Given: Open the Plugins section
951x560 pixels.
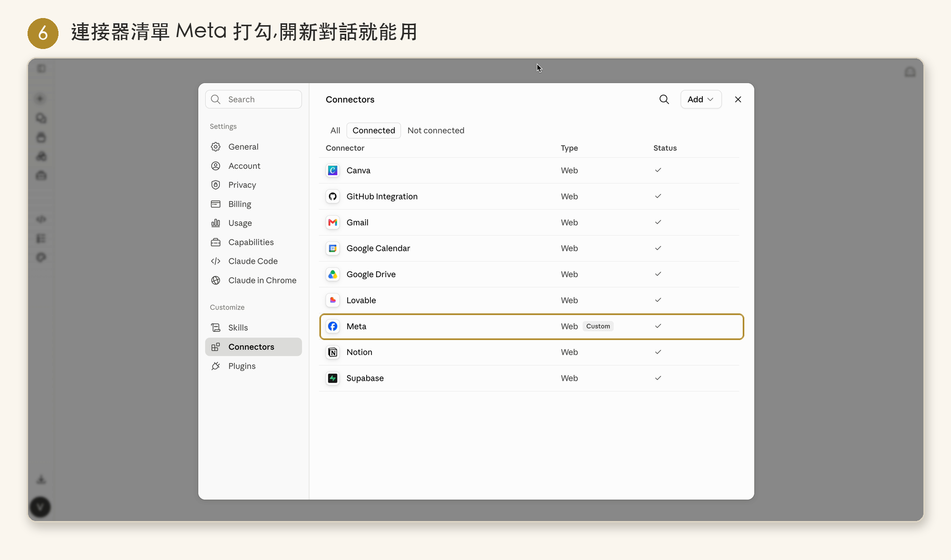Looking at the screenshot, I should (x=253, y=366).
